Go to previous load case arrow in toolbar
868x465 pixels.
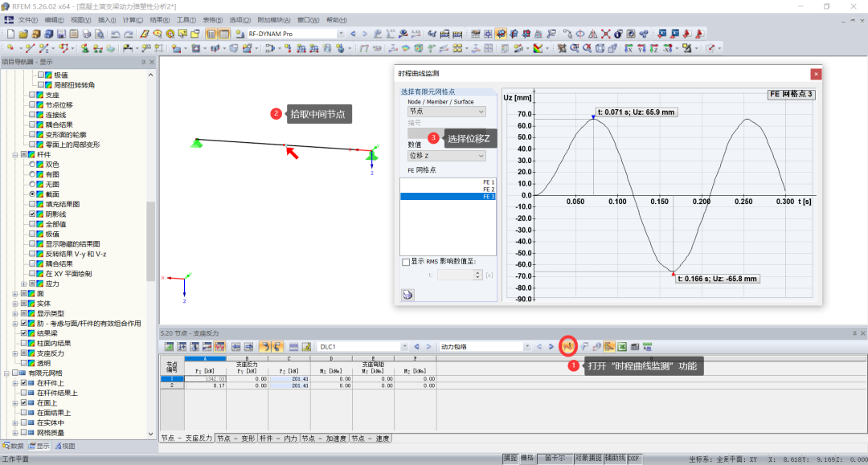point(353,34)
